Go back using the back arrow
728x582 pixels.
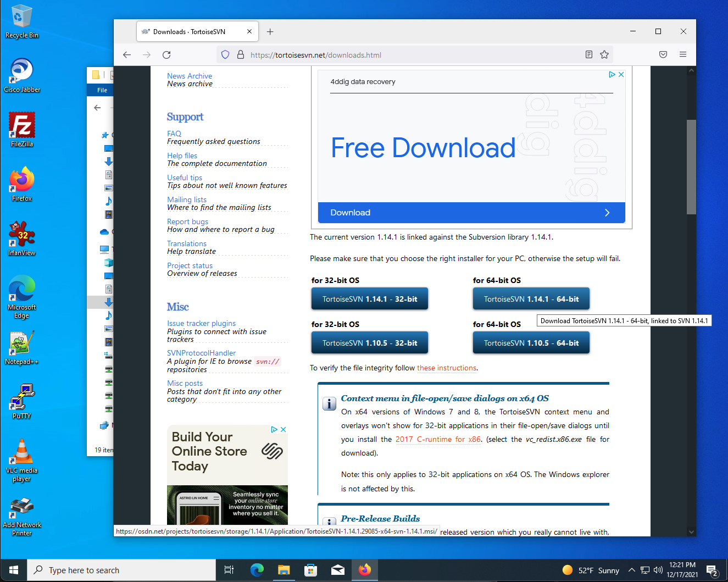(x=127, y=55)
